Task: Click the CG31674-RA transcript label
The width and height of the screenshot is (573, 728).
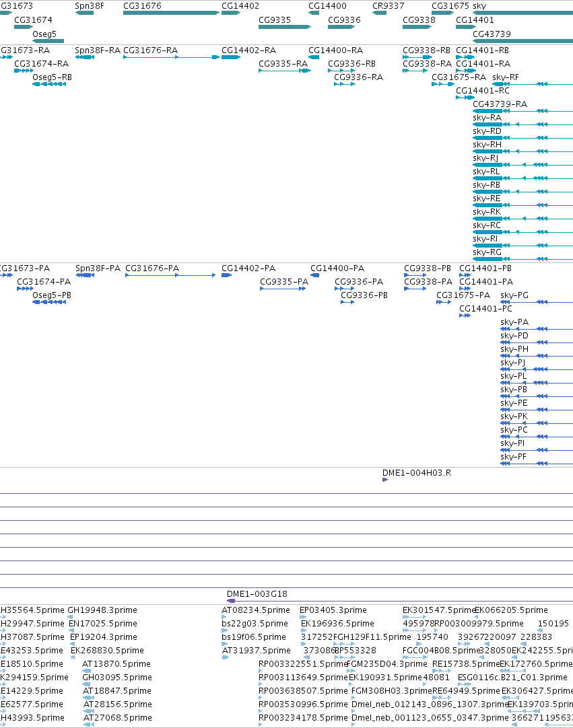Action: click(41, 64)
